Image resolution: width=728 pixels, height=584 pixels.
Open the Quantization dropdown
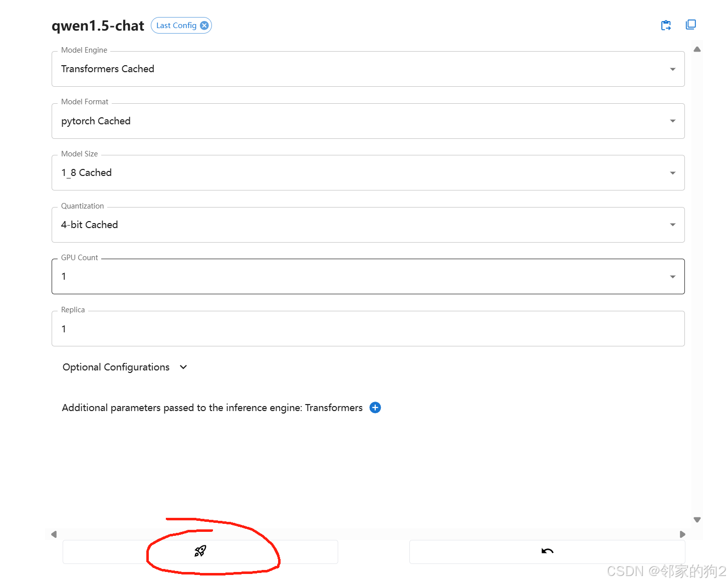click(x=368, y=225)
